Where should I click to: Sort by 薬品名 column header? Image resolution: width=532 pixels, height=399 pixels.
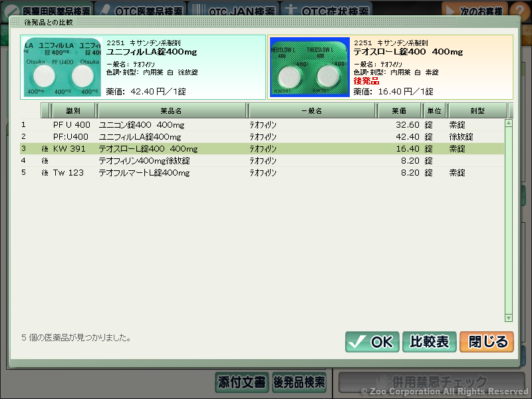[172, 110]
